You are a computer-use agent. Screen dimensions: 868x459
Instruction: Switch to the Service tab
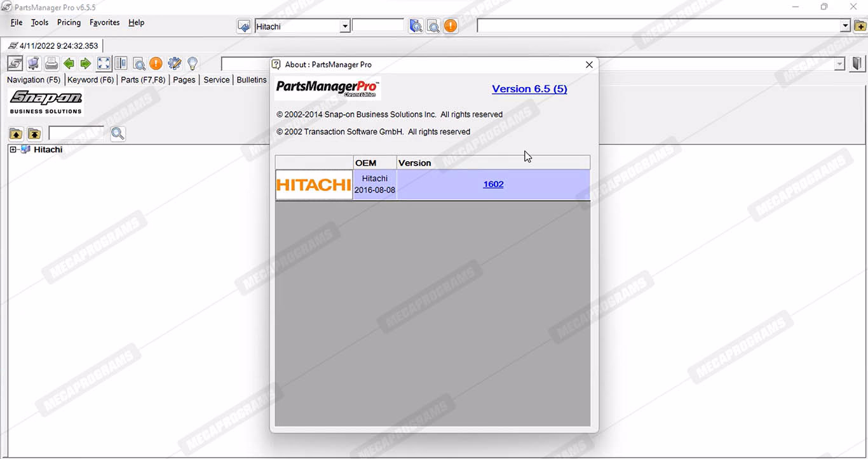tap(217, 80)
